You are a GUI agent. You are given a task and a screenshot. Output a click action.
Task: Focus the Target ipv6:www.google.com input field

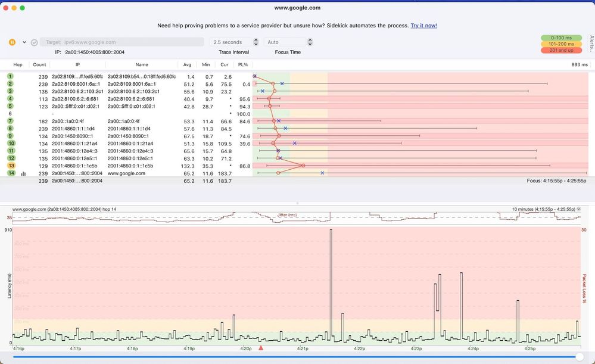[x=122, y=42]
